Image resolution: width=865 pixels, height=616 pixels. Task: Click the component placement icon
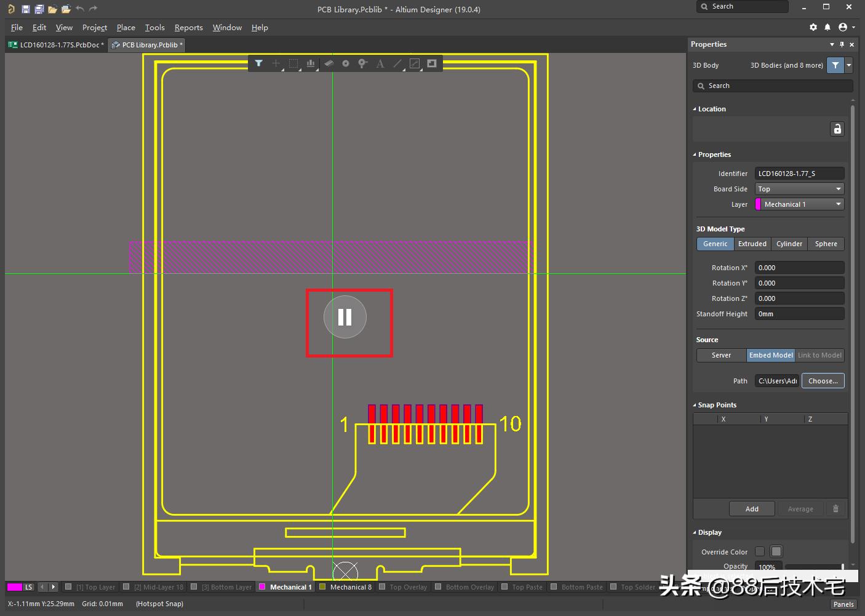point(329,63)
